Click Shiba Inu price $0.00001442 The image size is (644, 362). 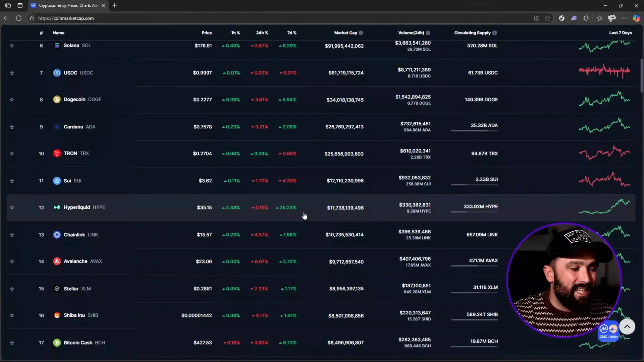pos(197,315)
